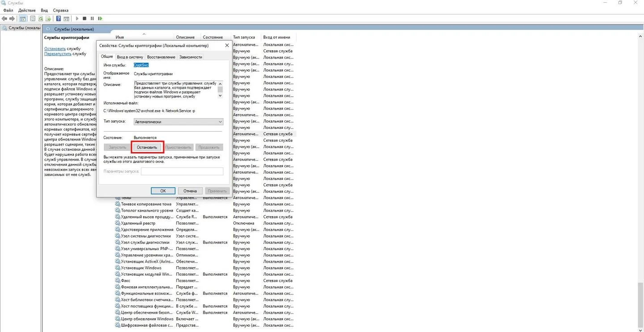Close the properties dialog with X
Image resolution: width=644 pixels, height=332 pixels.
point(227,45)
